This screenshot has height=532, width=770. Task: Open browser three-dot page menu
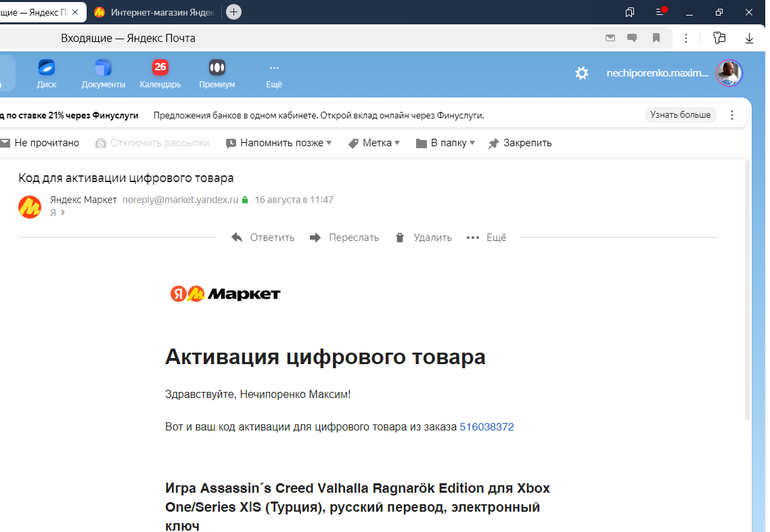click(x=686, y=38)
